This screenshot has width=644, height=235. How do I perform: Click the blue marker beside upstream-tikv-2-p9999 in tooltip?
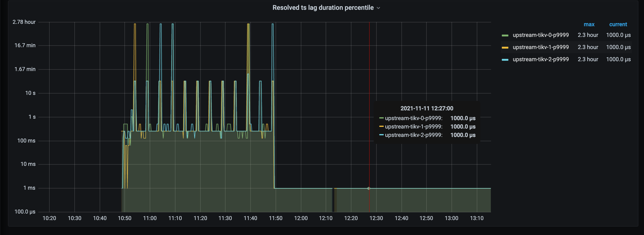pos(381,135)
